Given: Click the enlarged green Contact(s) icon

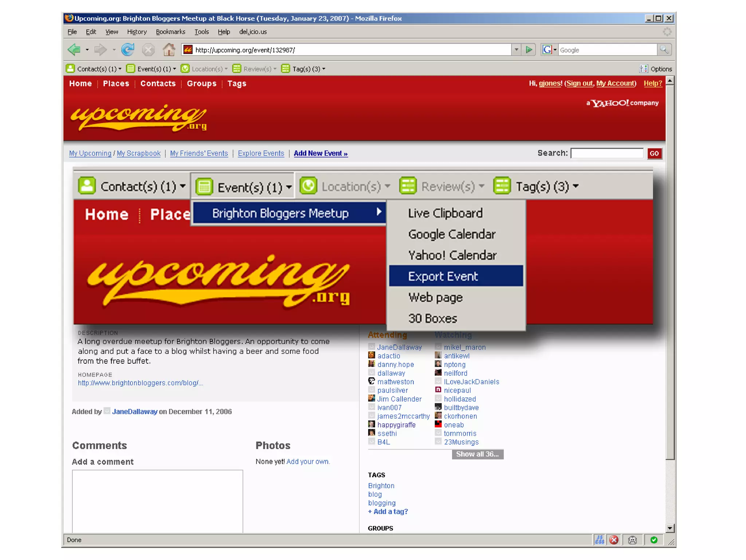Looking at the screenshot, I should (x=87, y=186).
